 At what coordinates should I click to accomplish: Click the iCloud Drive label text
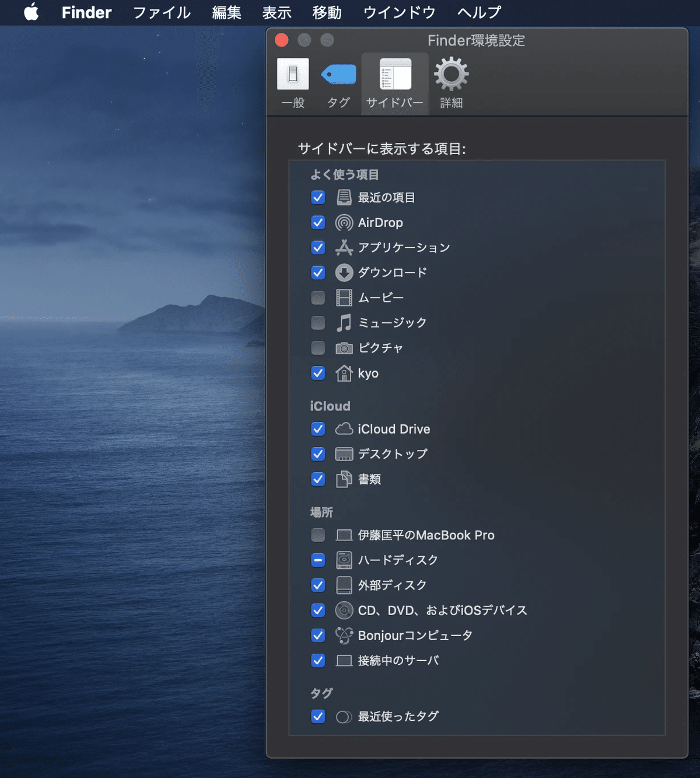point(394,429)
